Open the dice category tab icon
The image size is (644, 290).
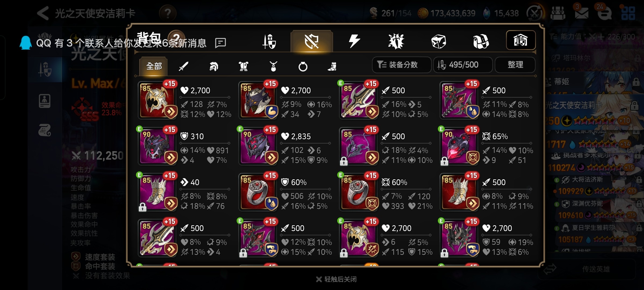438,42
